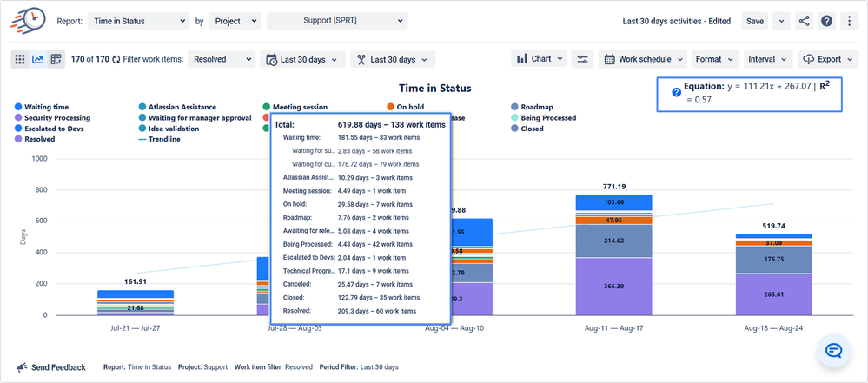Open the Interval dropdown
The height and width of the screenshot is (383, 868).
[768, 59]
